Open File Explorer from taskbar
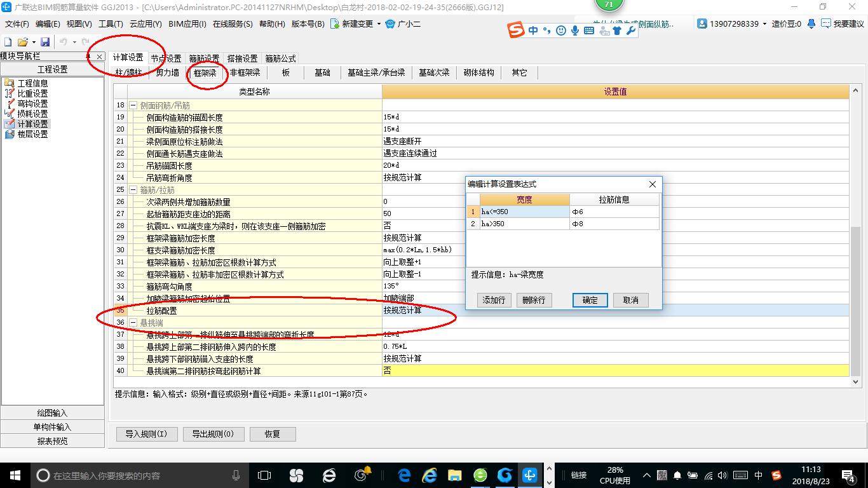 (x=454, y=475)
